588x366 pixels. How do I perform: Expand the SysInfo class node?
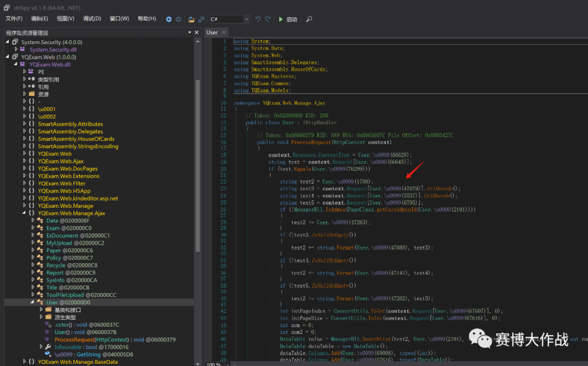(32, 280)
